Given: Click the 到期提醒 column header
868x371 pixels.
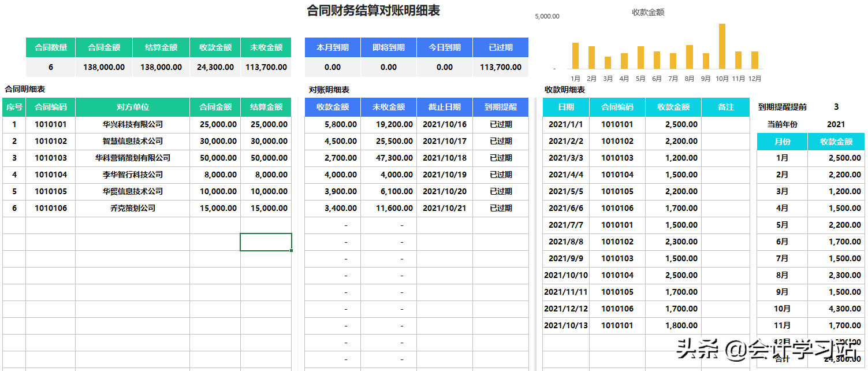Looking at the screenshot, I should (x=500, y=107).
